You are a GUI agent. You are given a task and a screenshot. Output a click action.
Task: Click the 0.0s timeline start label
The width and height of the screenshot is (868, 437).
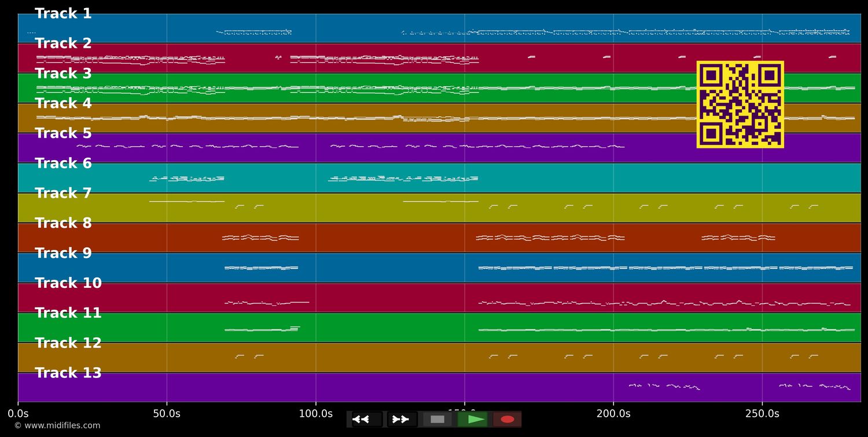[18, 413]
